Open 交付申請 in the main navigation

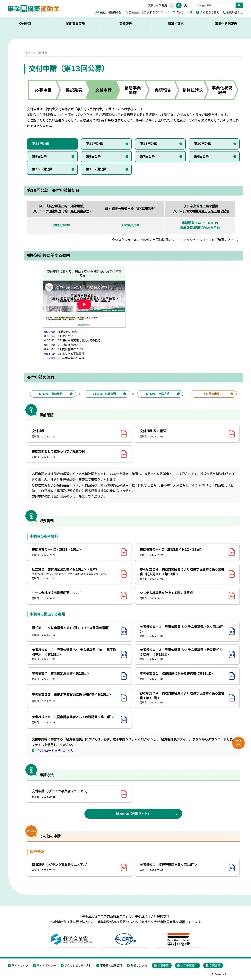25,24
